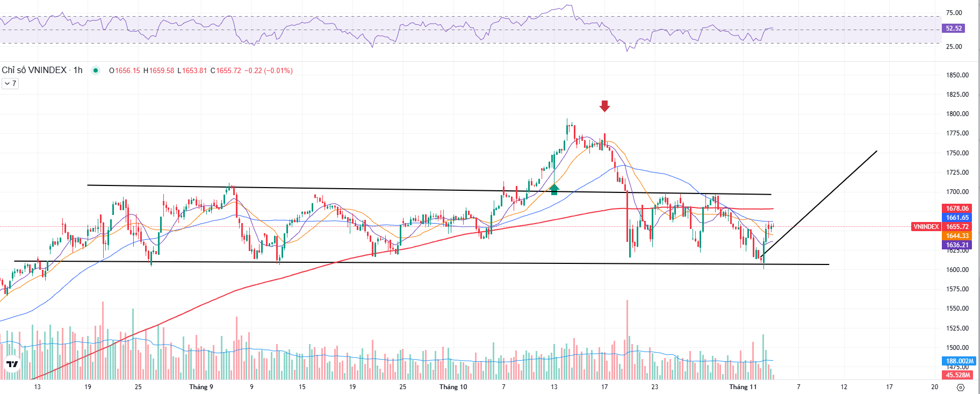Screen dimensions: 980x394
Task: Open chart settings hexagon icon
Action: [x=961, y=387]
